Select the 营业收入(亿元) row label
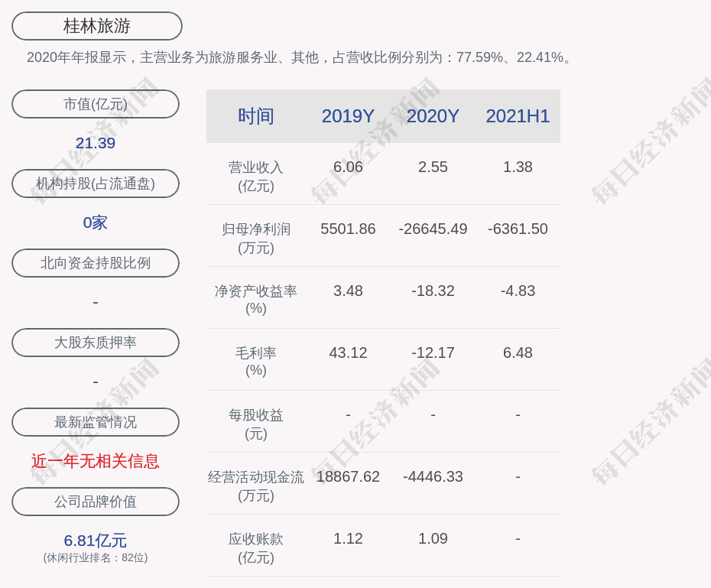This screenshot has width=711, height=588. click(x=256, y=176)
